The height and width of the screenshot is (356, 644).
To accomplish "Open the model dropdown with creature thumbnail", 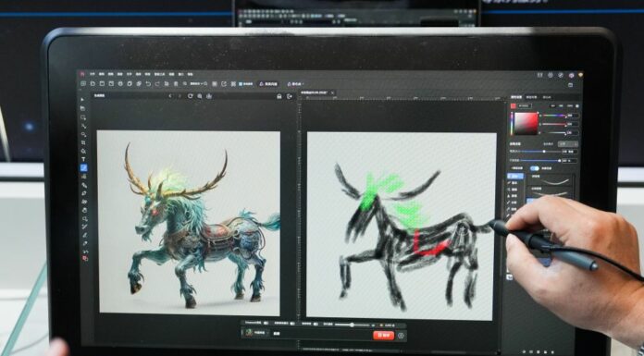I will 255,333.
